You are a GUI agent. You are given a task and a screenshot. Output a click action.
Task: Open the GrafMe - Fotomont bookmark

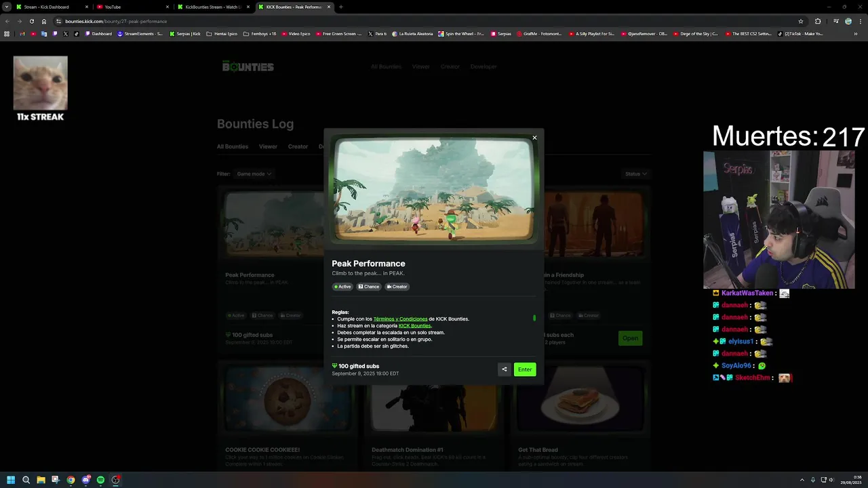coord(539,33)
